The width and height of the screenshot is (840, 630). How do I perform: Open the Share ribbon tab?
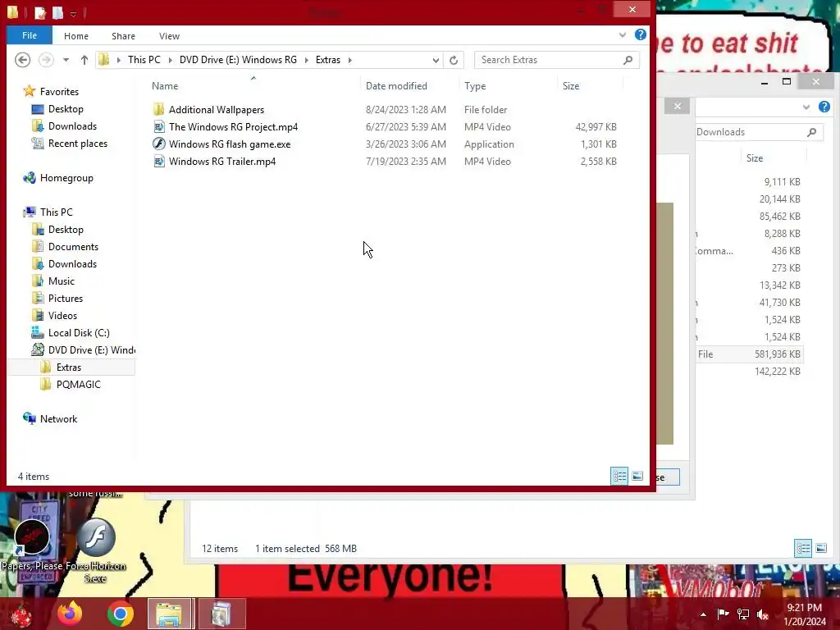(123, 36)
